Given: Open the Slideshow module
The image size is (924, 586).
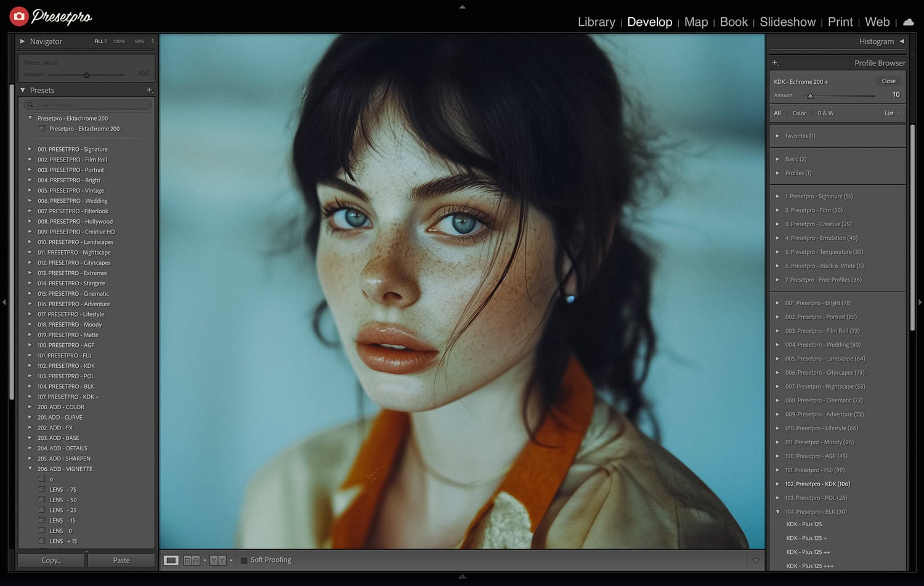Looking at the screenshot, I should click(787, 22).
